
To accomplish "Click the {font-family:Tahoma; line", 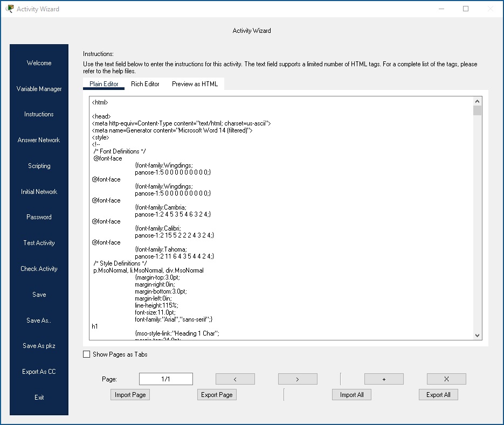I will [161, 249].
